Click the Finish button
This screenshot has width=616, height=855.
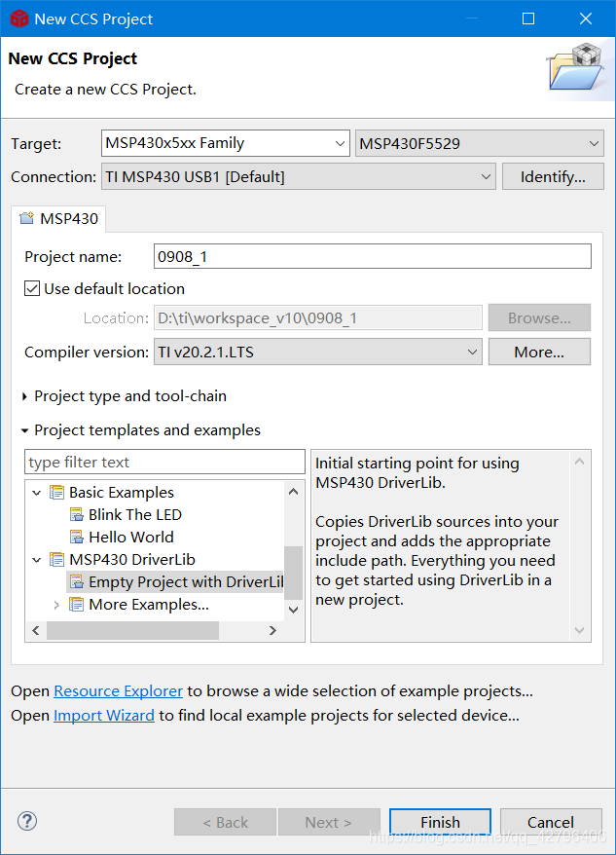coord(440,822)
